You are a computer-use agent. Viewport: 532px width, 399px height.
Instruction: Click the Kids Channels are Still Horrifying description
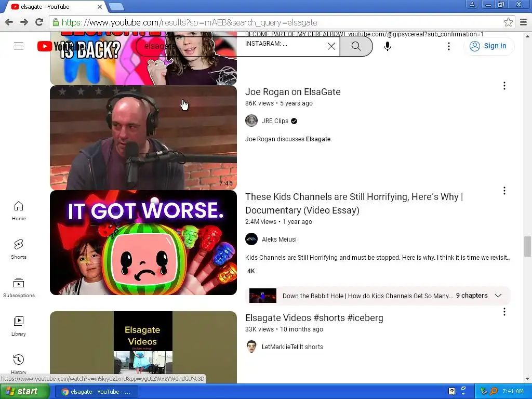point(378,258)
